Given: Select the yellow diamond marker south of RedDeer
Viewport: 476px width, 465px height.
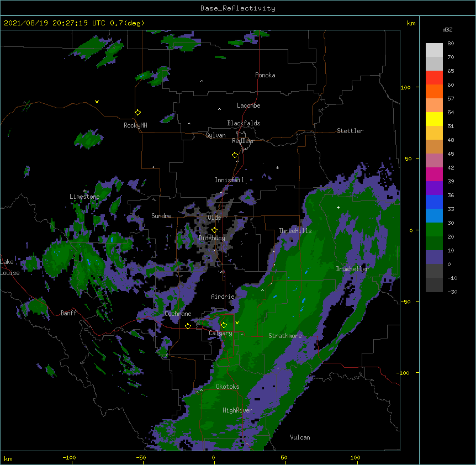Looking at the screenshot, I should 235,155.
